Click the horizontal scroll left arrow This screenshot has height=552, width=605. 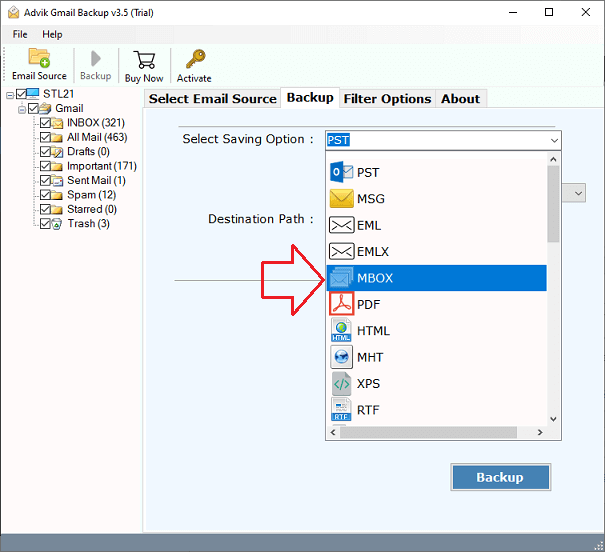[333, 432]
